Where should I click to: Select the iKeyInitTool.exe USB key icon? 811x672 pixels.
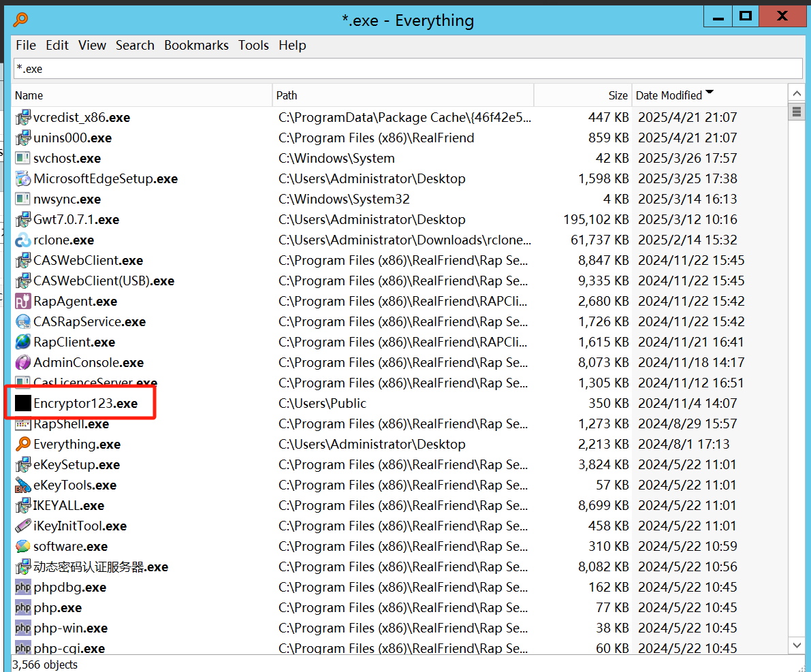tap(23, 526)
